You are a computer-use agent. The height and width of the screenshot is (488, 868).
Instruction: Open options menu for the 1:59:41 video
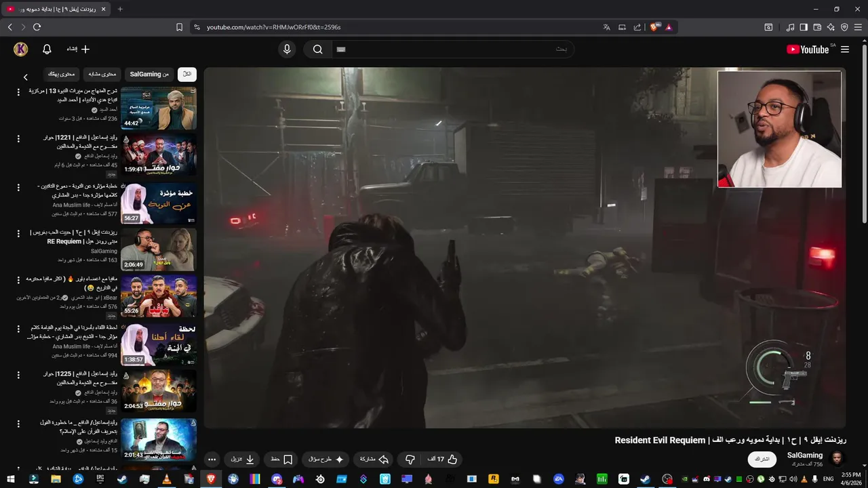point(19,138)
